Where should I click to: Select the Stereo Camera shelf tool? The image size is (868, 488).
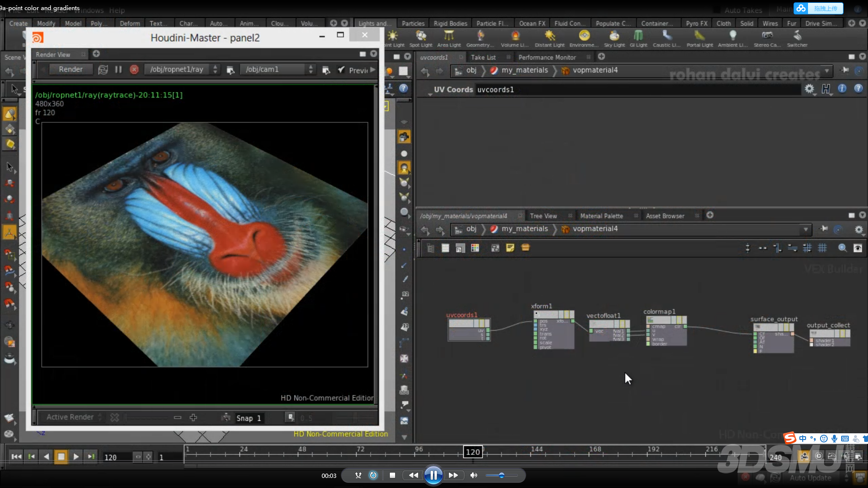(767, 38)
